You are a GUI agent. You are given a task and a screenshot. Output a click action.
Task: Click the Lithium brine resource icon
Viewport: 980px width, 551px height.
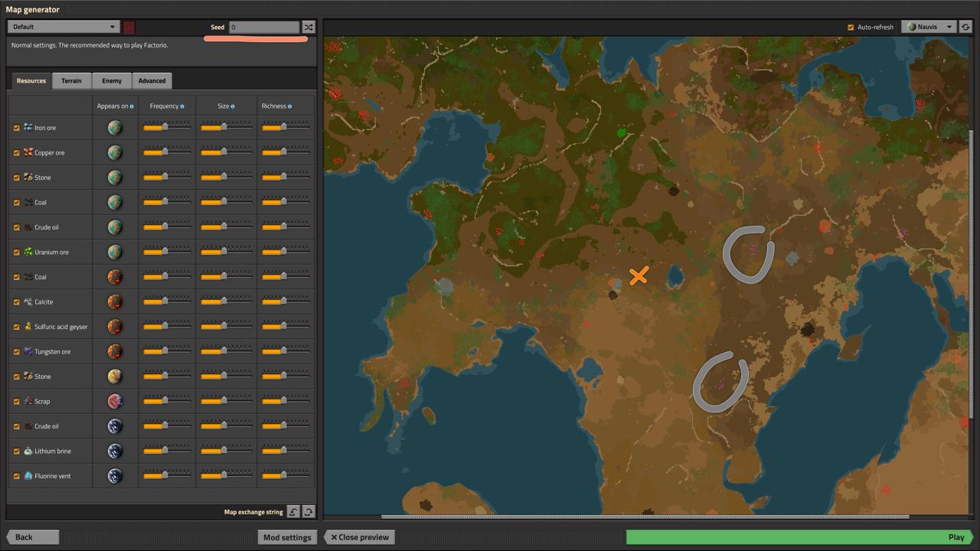coord(28,451)
